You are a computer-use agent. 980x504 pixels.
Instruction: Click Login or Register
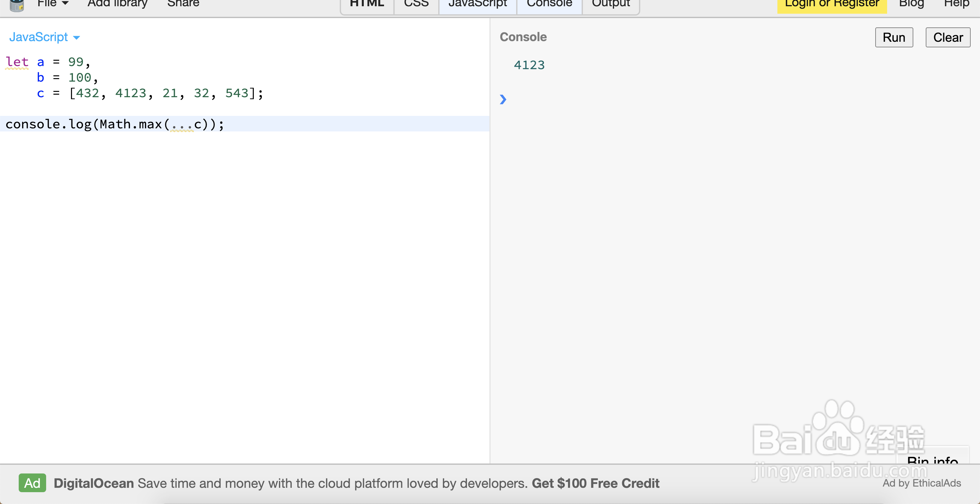(x=832, y=5)
